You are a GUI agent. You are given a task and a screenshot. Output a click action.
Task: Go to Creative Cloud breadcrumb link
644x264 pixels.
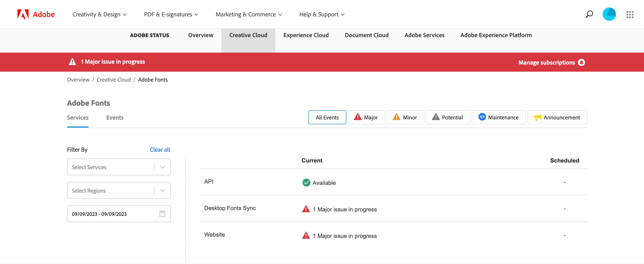pyautogui.click(x=114, y=80)
